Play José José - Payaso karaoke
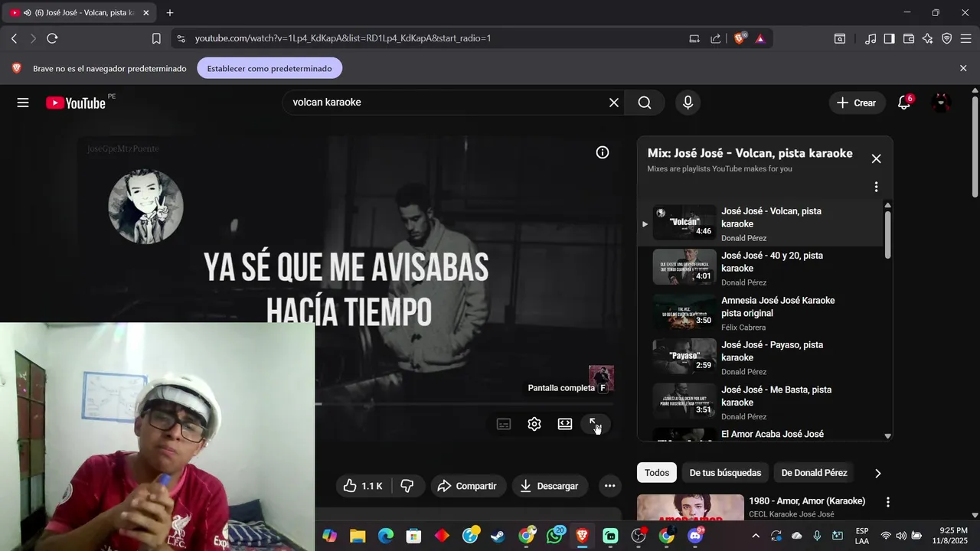Viewport: 980px width, 551px height. tap(759, 357)
